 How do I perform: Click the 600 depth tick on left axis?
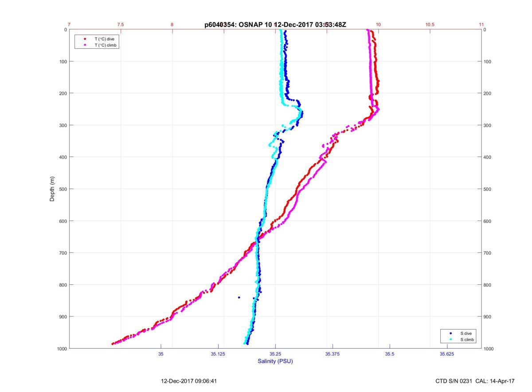(x=62, y=221)
